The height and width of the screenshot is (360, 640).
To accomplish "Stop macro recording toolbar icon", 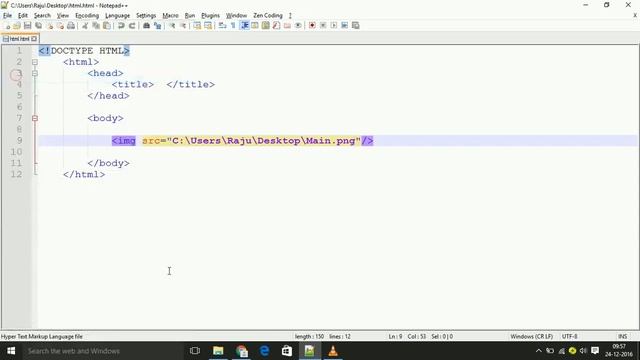I will [x=323, y=25].
